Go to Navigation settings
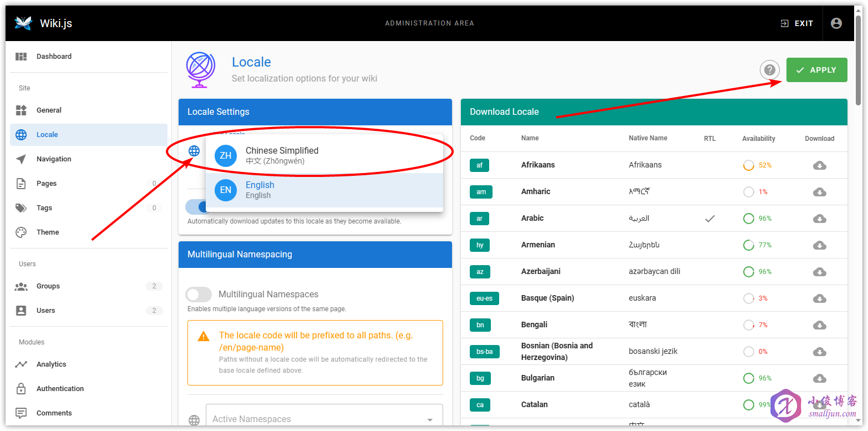This screenshot has height=431, width=868. (x=89, y=159)
